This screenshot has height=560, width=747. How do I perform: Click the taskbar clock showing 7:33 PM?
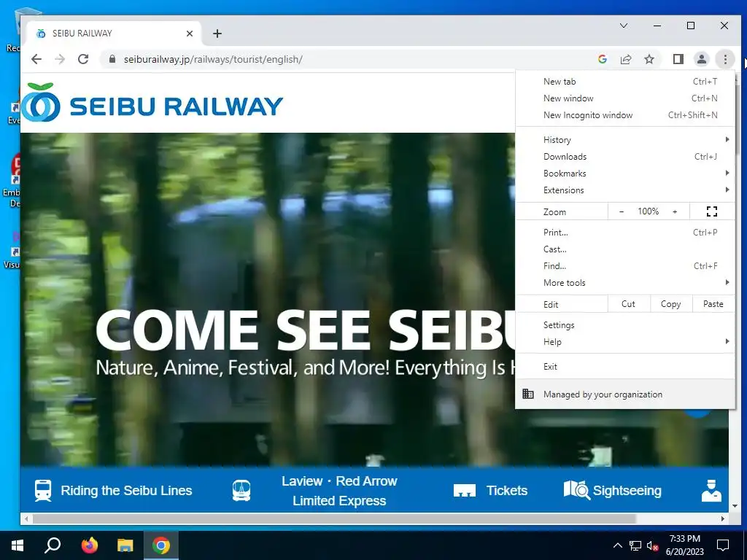point(684,545)
